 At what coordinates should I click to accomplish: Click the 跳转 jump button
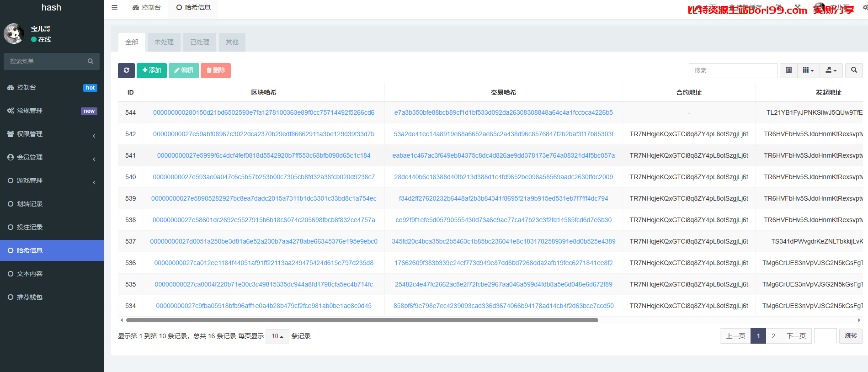pos(851,336)
